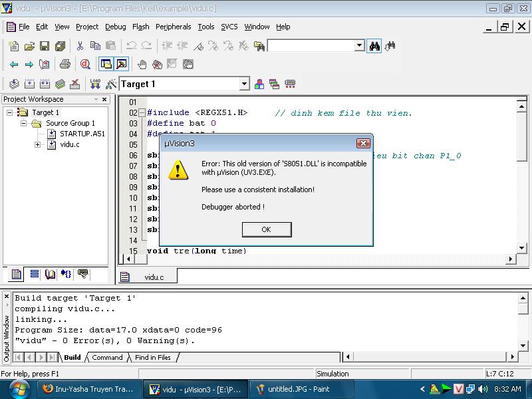Switch to Files workspace tab icon

15,274
